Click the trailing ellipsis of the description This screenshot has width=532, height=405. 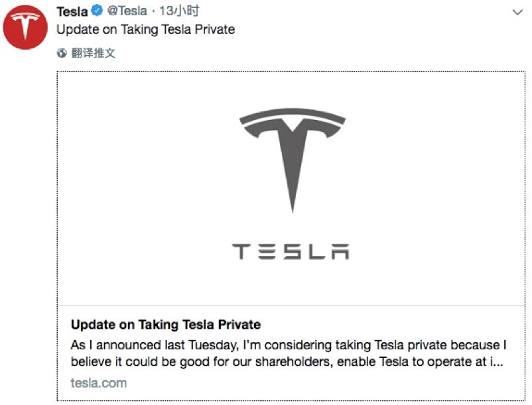click(498, 363)
